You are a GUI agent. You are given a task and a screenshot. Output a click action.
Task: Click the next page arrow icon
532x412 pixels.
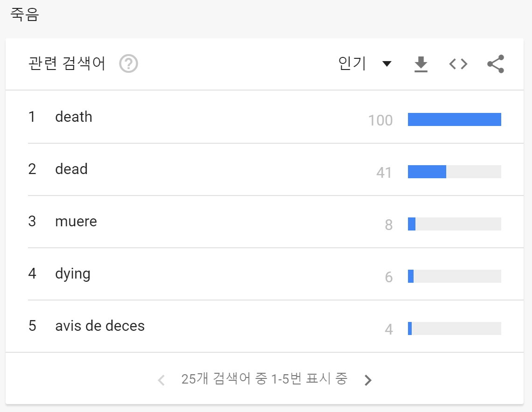[368, 380]
